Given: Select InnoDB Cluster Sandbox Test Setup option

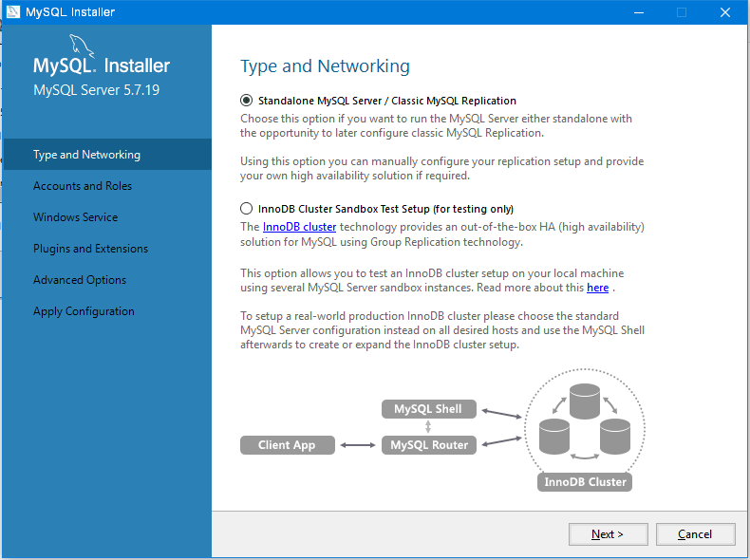Looking at the screenshot, I should point(247,209).
